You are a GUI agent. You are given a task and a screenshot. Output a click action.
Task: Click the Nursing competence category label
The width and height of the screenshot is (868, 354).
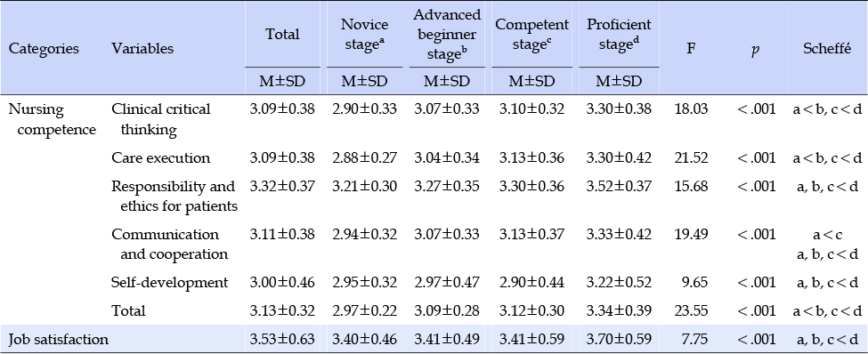[52, 119]
